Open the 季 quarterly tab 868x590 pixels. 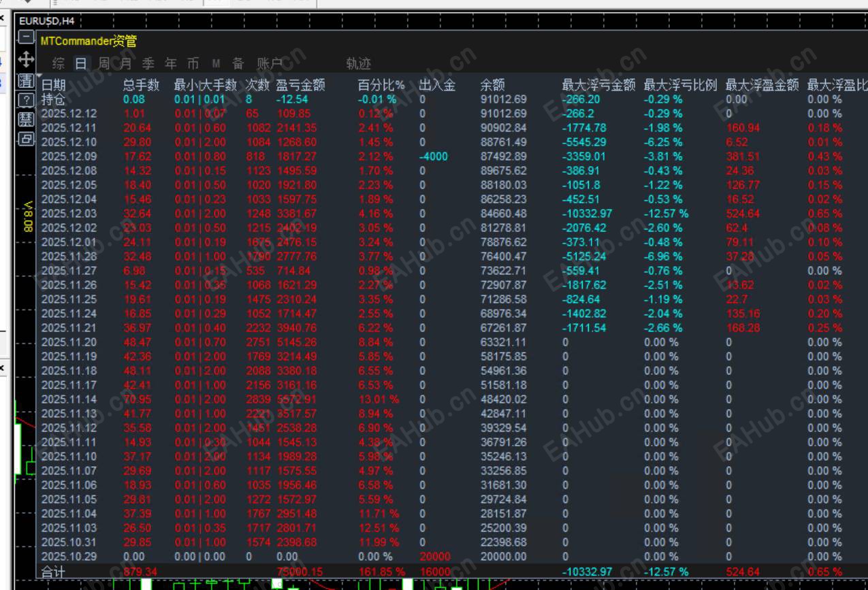(148, 64)
